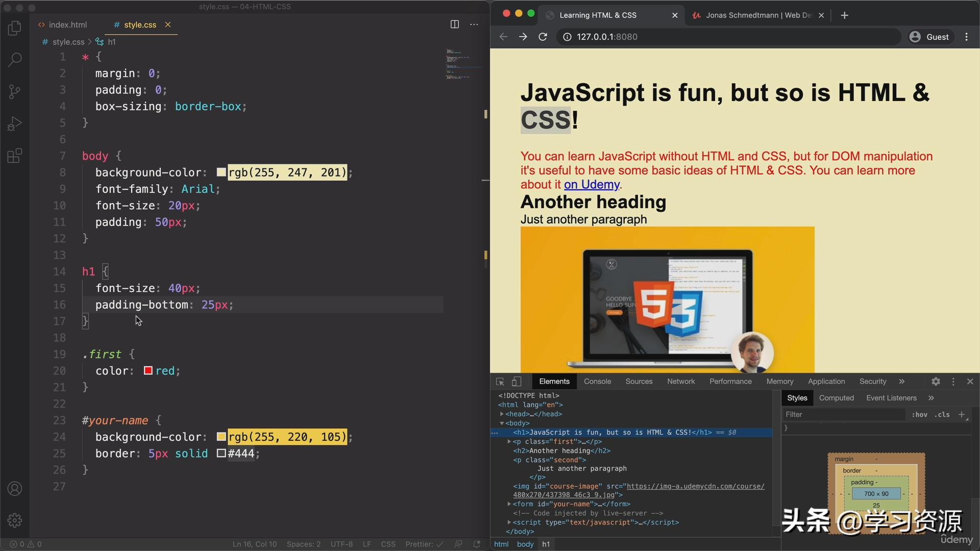Click the Prettier checkmark in the status bar
This screenshot has width=980, height=551.
coord(440,544)
